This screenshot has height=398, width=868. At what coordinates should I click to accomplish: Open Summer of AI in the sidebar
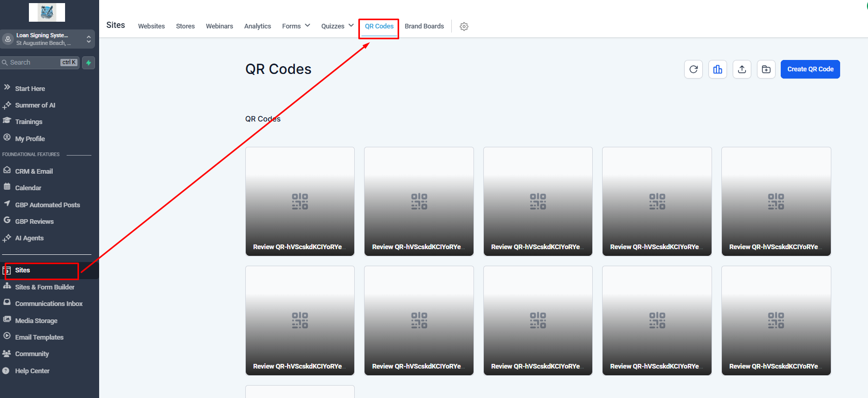[x=35, y=105]
